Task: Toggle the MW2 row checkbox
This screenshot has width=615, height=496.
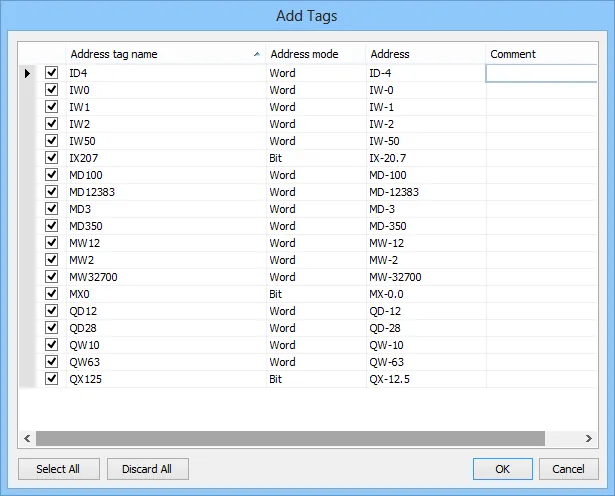Action: tap(51, 260)
